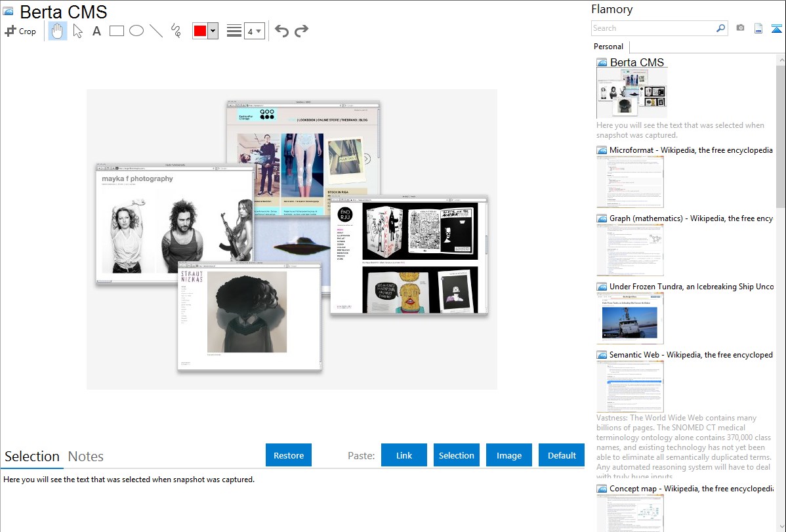Click the camera snapshot icon
786x532 pixels.
[740, 28]
